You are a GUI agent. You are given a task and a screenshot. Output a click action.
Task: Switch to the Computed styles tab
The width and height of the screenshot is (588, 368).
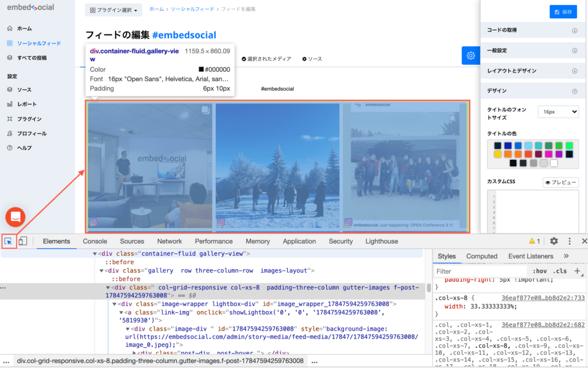pyautogui.click(x=482, y=256)
